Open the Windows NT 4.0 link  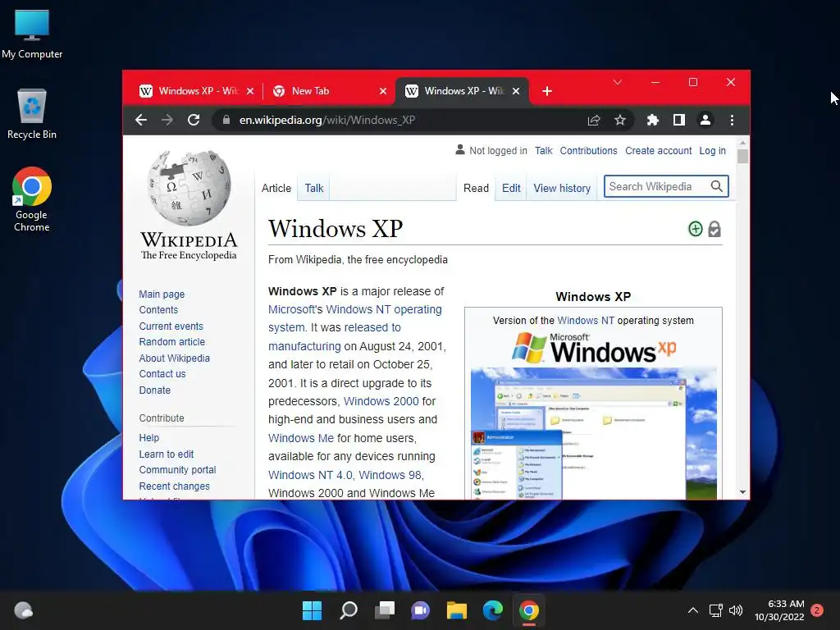pyautogui.click(x=310, y=475)
